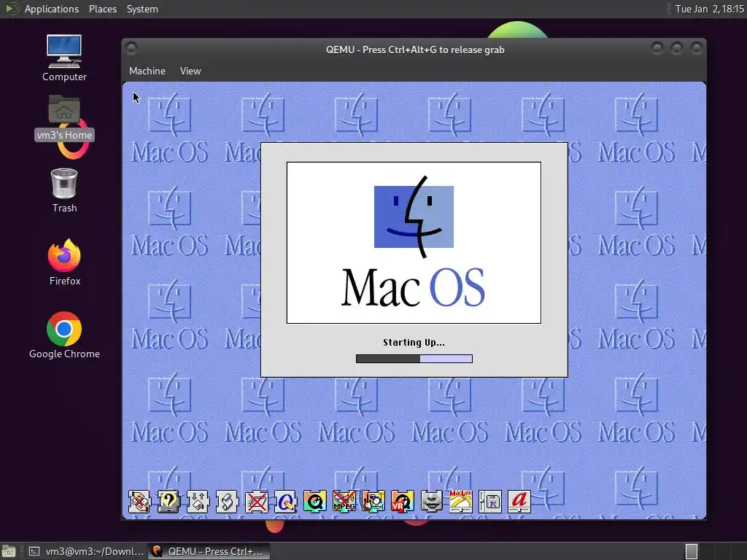
Task: Maximize the QEMU window
Action: point(676,48)
